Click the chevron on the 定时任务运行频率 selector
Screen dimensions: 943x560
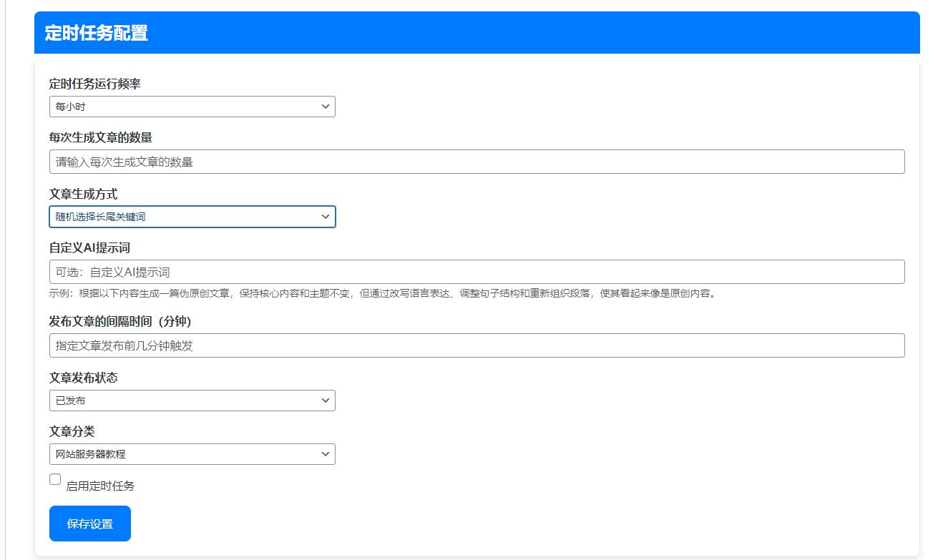326,106
